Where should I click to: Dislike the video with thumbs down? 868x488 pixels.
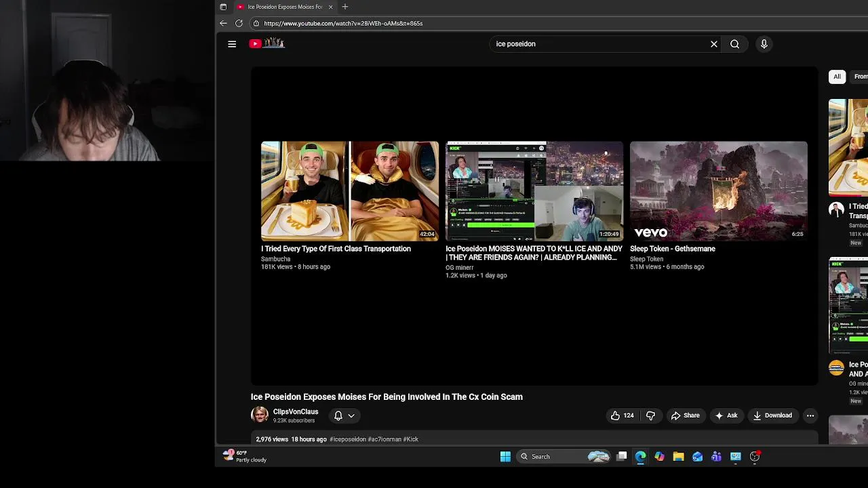pos(650,415)
